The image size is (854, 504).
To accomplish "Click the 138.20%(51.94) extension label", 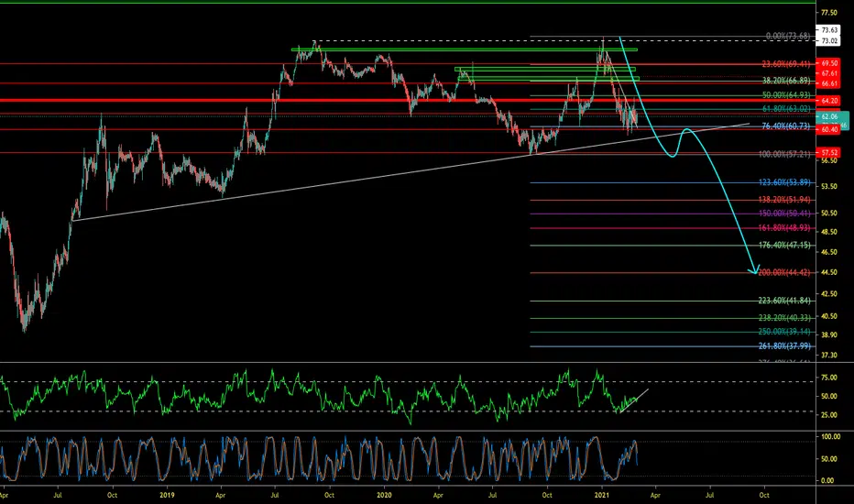I will 784,200.
